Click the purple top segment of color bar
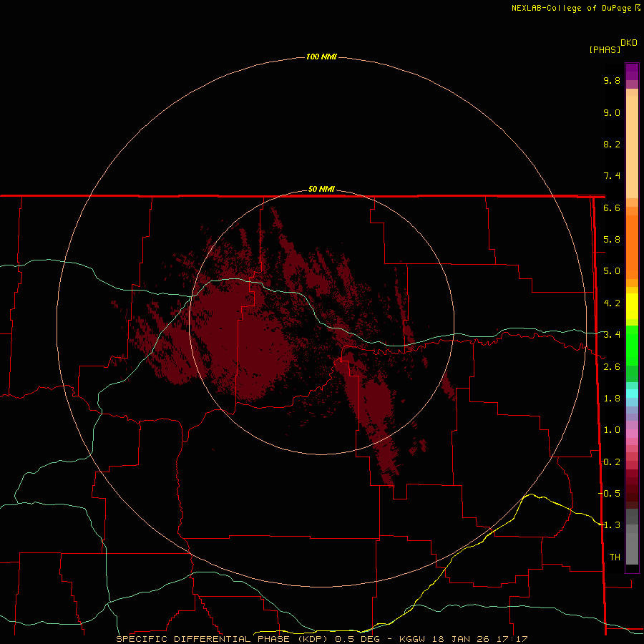Image resolution: width=644 pixels, height=644 pixels. (632, 72)
